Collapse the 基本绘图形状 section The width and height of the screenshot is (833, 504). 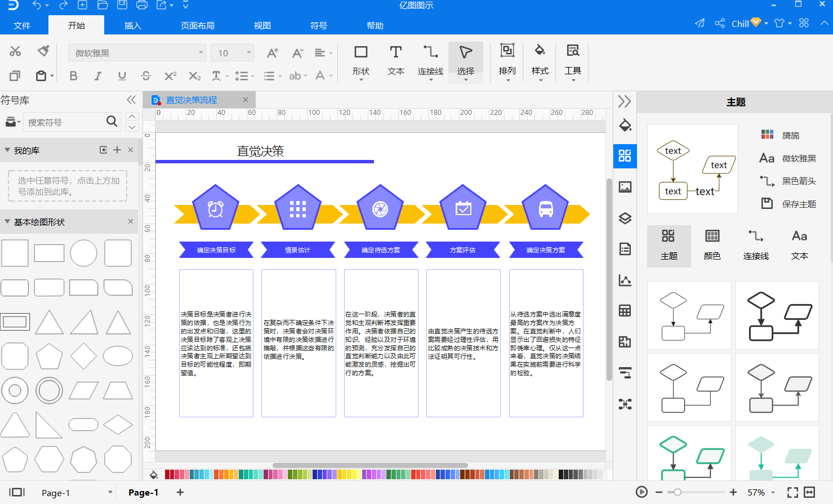pyautogui.click(x=7, y=221)
